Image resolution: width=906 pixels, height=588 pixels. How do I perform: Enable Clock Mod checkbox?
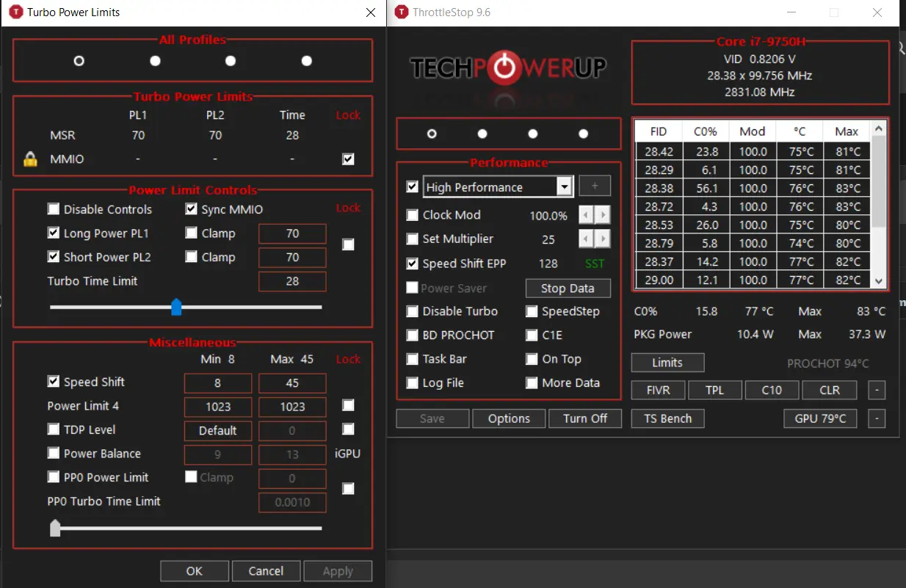point(413,215)
